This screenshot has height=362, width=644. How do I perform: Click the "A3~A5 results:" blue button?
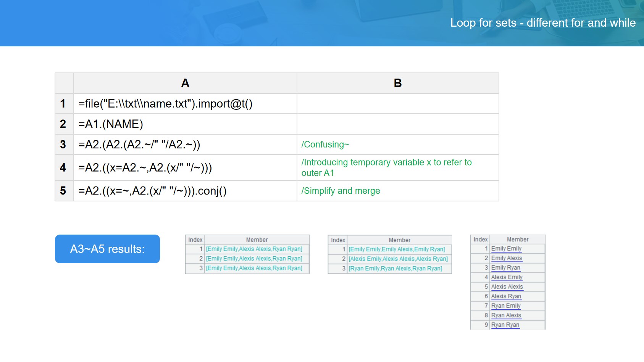point(107,249)
